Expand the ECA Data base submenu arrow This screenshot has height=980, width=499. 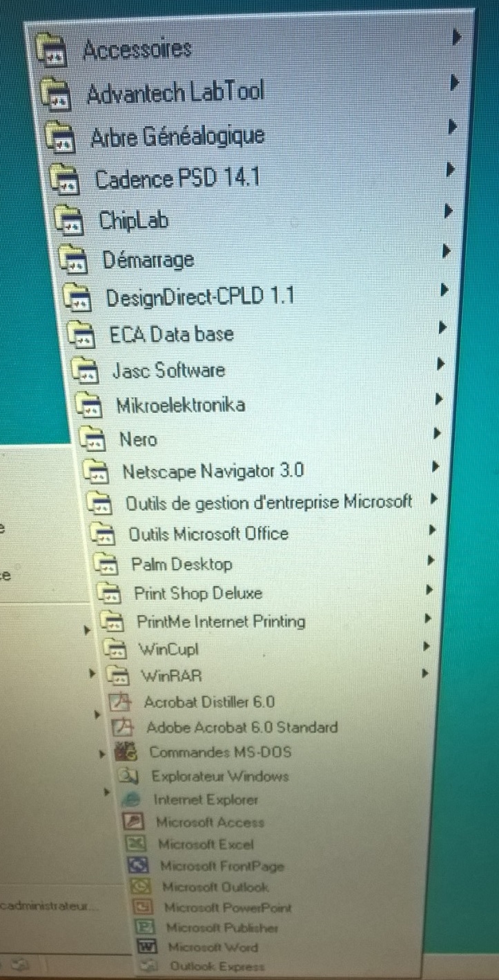coord(443,329)
